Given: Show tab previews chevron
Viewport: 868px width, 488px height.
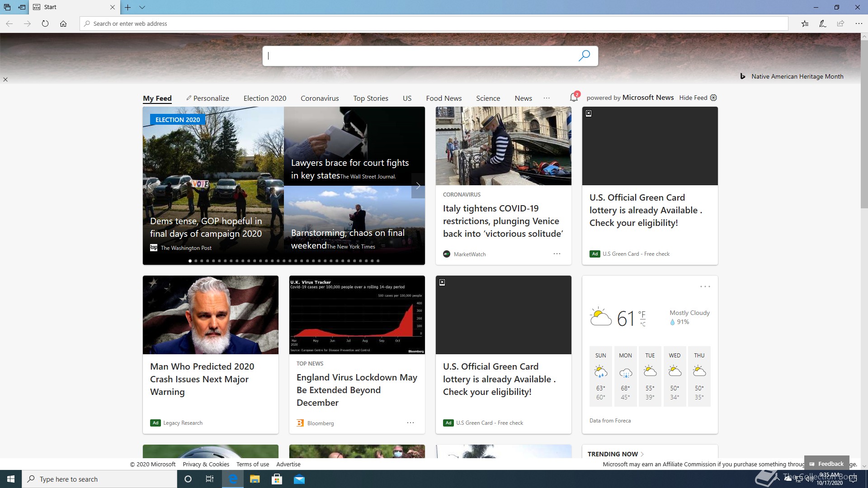Looking at the screenshot, I should 142,7.
